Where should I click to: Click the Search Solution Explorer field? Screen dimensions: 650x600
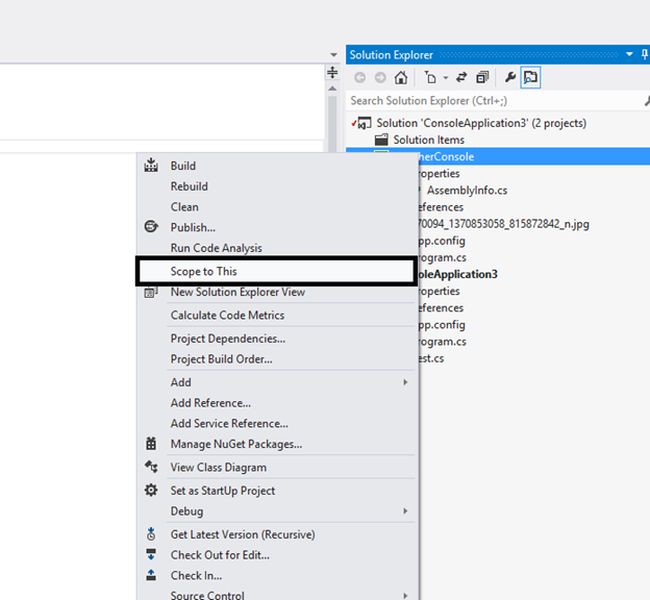point(495,101)
